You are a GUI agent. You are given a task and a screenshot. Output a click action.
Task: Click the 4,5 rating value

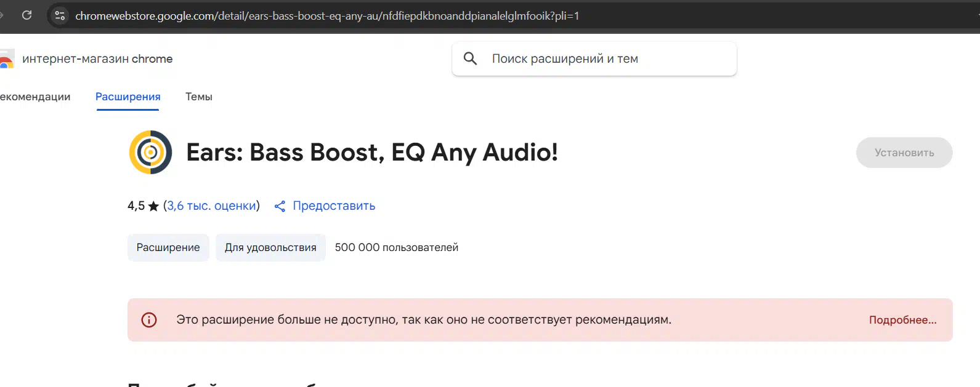tap(136, 206)
